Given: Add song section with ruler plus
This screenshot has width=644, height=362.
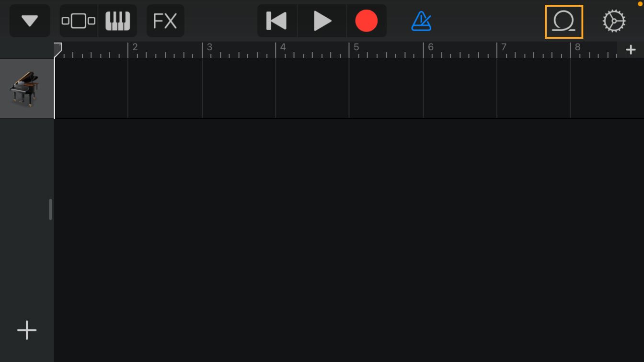Looking at the screenshot, I should 631,49.
